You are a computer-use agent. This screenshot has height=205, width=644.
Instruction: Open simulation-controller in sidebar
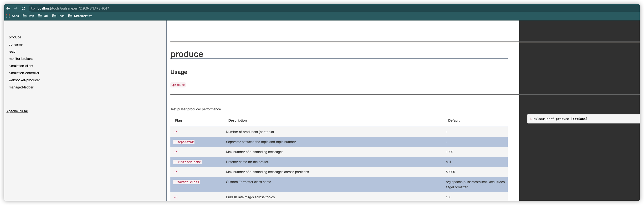click(24, 73)
